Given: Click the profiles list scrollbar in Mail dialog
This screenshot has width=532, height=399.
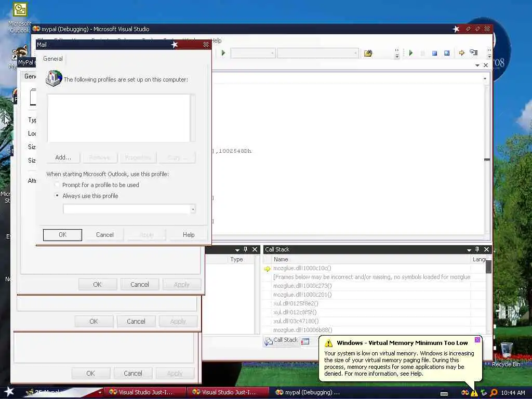Looking at the screenshot, I should click(x=193, y=118).
